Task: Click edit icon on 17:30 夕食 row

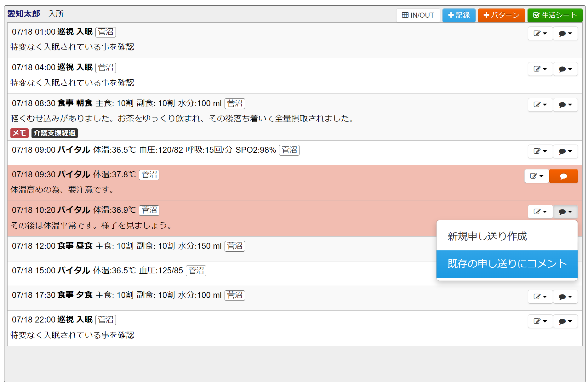Action: (540, 297)
